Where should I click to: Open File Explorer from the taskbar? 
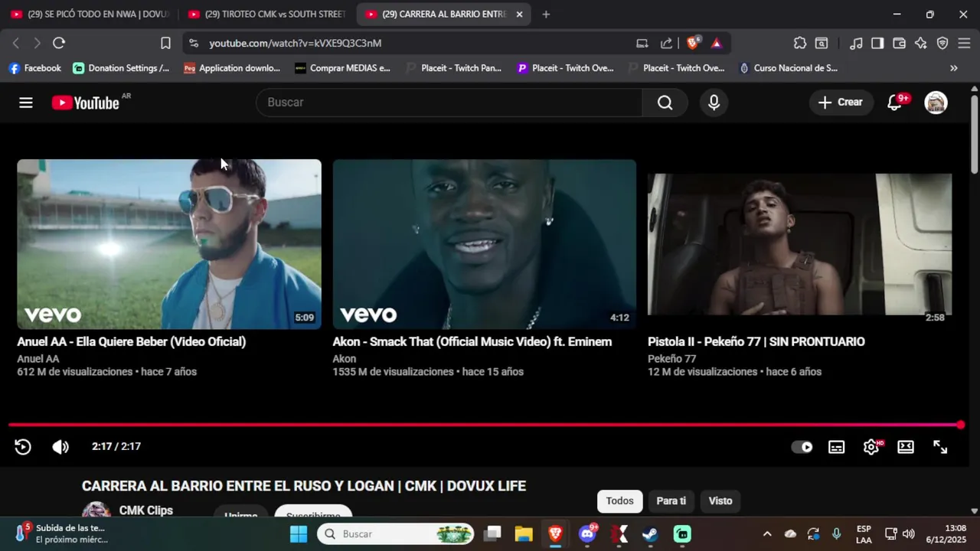click(x=524, y=533)
